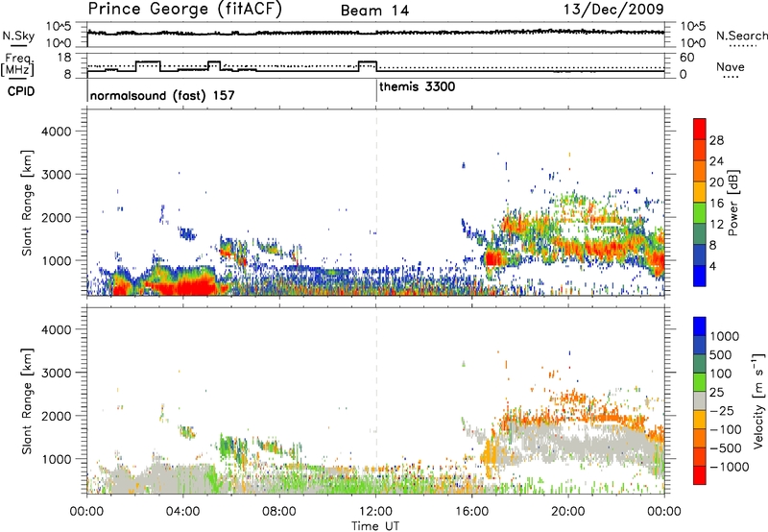This screenshot has height=532, width=768.
Task: Click the 'Time UT' axis title
Action: (375, 525)
